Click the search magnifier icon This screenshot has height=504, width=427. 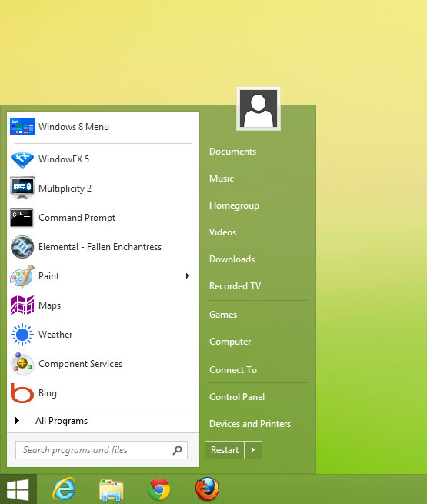tap(178, 450)
